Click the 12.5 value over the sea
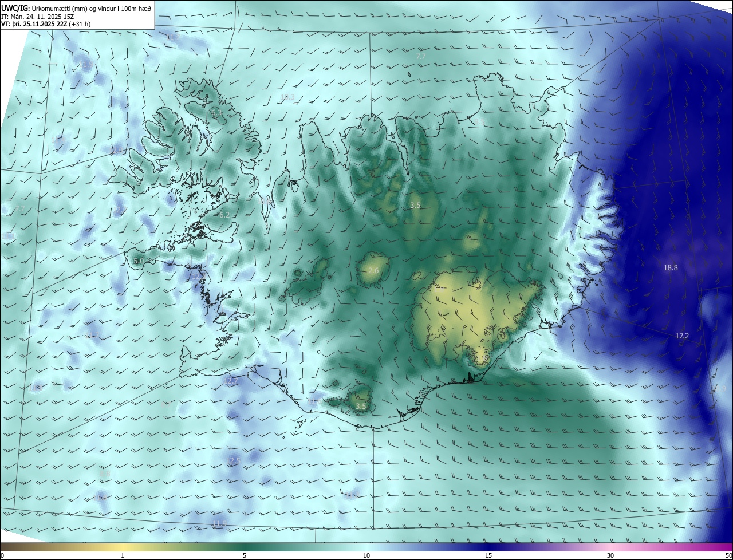The image size is (733, 560). tap(234, 460)
